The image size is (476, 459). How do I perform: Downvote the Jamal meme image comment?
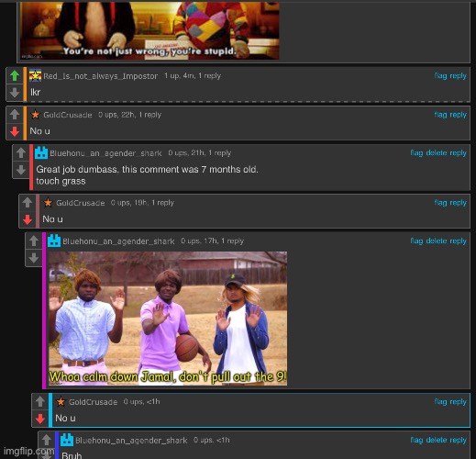[x=34, y=258]
